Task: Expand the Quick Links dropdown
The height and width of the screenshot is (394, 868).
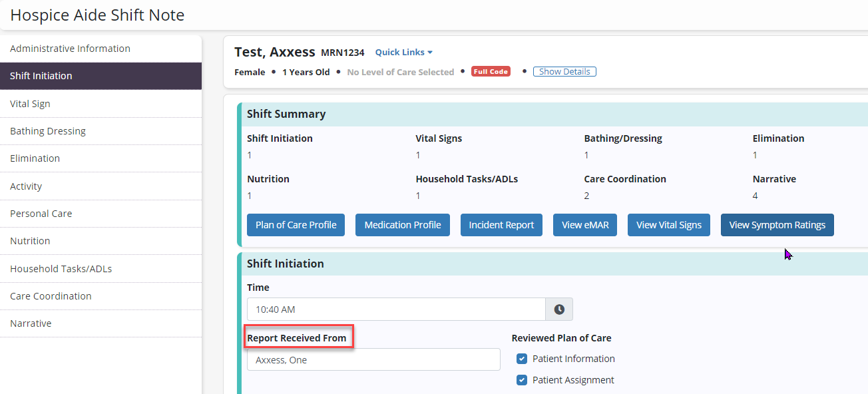Action: [403, 53]
